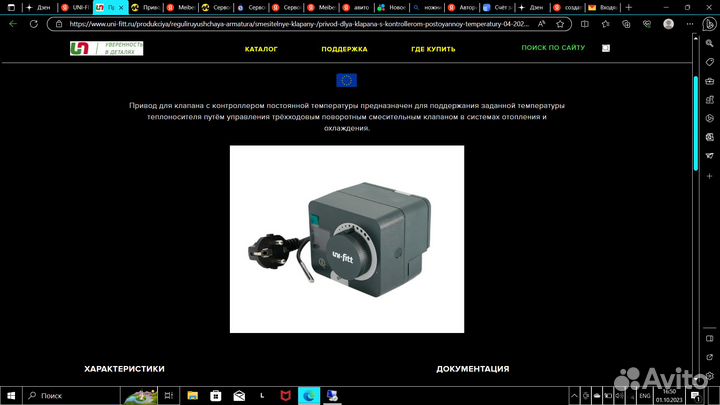Screen dimensions: 720x405
Task: Open the Favorites list icon
Action: tap(606, 24)
